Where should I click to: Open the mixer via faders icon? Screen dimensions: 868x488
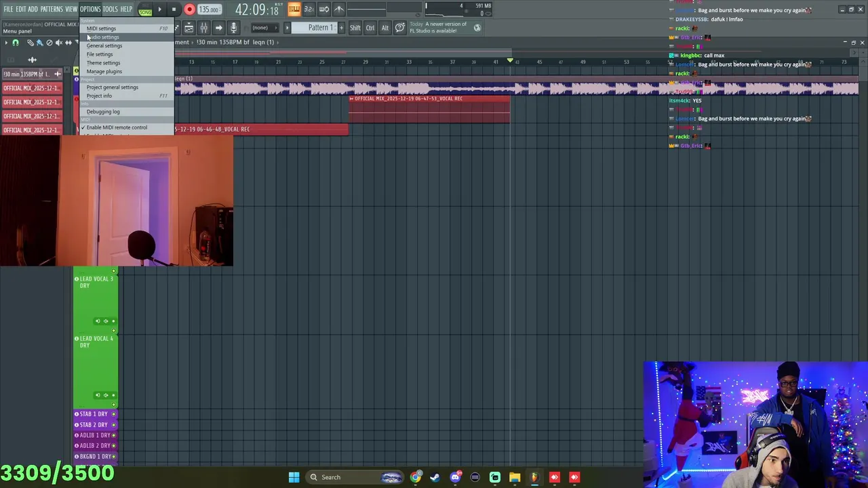click(x=204, y=28)
